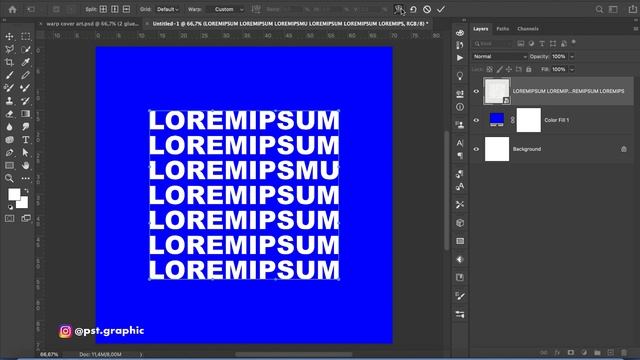Screen dimensions: 640x360
Task: Create a new group with the folder icon
Action: (597, 353)
